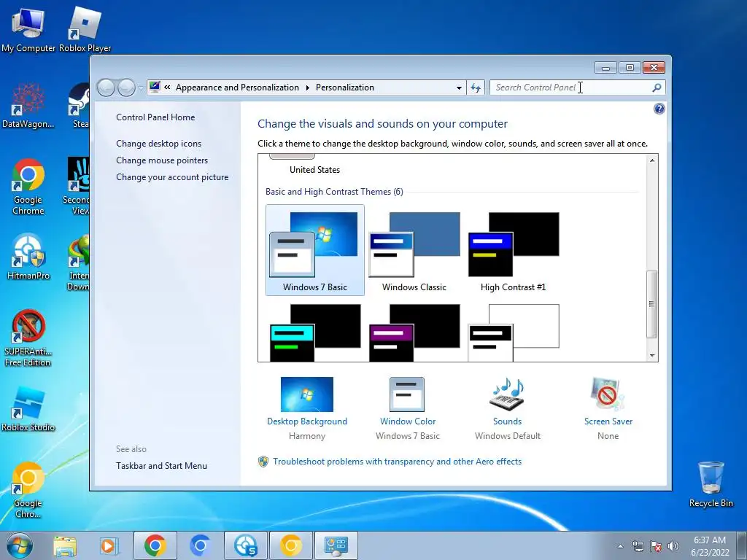This screenshot has height=560, width=747.
Task: Click Change mouse pointers link
Action: click(162, 160)
